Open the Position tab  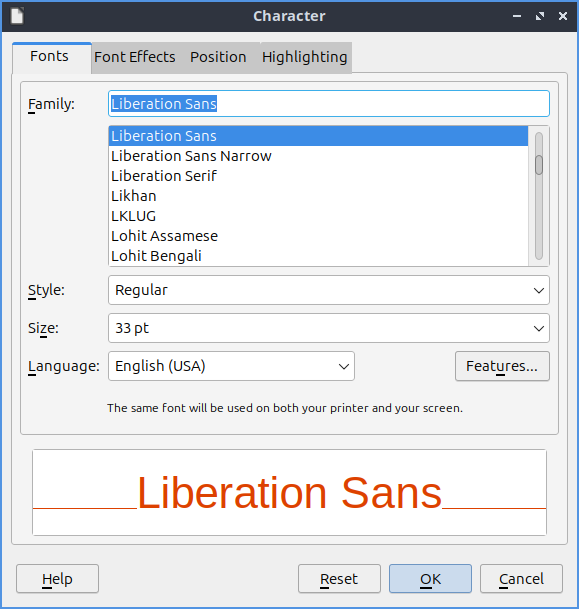[x=218, y=57]
